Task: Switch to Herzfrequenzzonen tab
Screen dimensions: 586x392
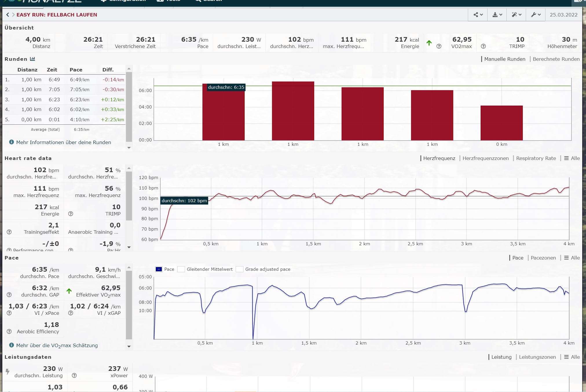Action: pos(485,158)
